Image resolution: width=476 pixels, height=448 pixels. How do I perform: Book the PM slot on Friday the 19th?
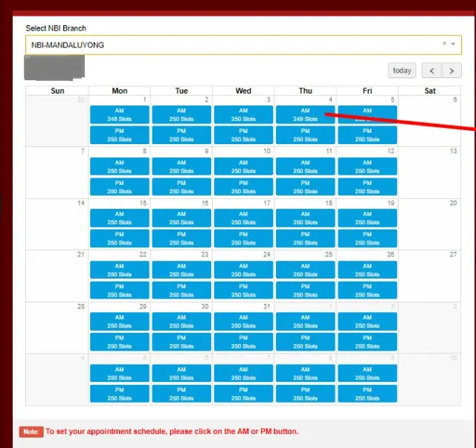(x=367, y=238)
